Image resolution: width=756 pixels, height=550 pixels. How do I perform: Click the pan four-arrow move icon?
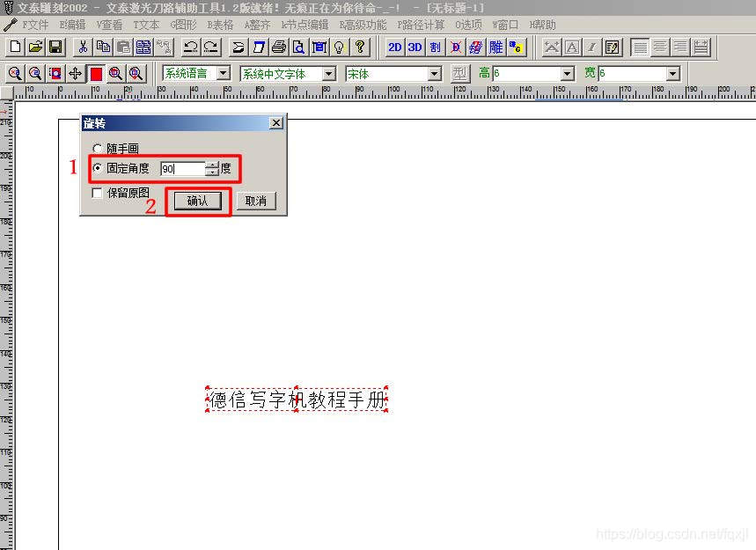(x=76, y=73)
